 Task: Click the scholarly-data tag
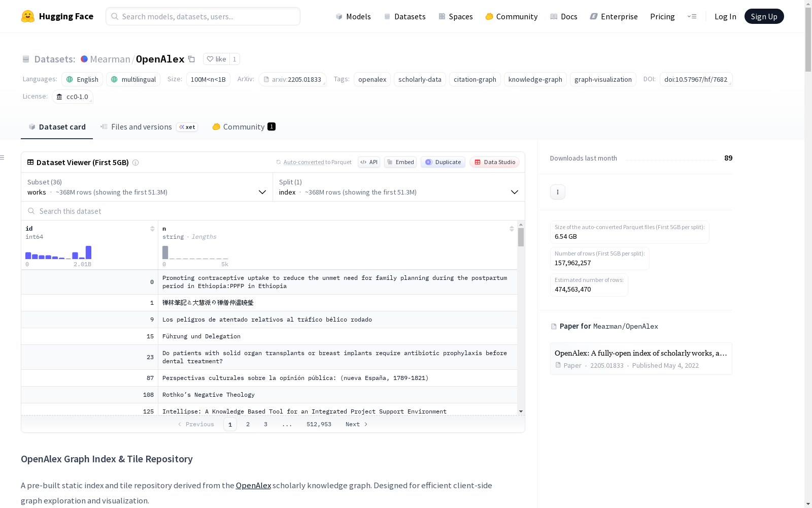click(x=420, y=79)
